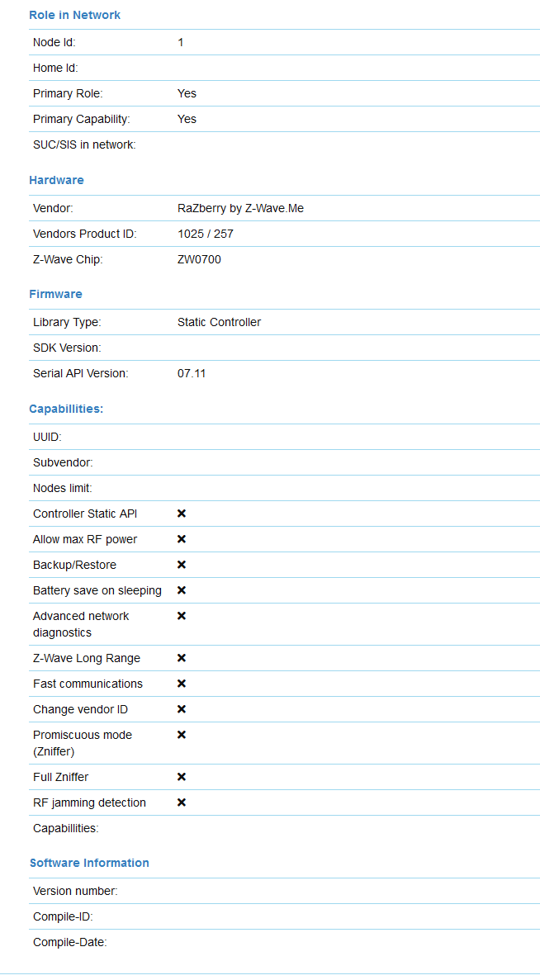
Task: Click the blue Capabillities: section heading
Action: pos(66,409)
